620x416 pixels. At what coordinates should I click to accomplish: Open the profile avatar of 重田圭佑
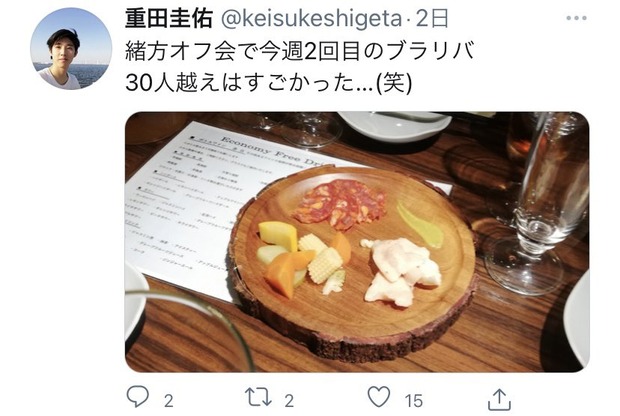coord(71,49)
